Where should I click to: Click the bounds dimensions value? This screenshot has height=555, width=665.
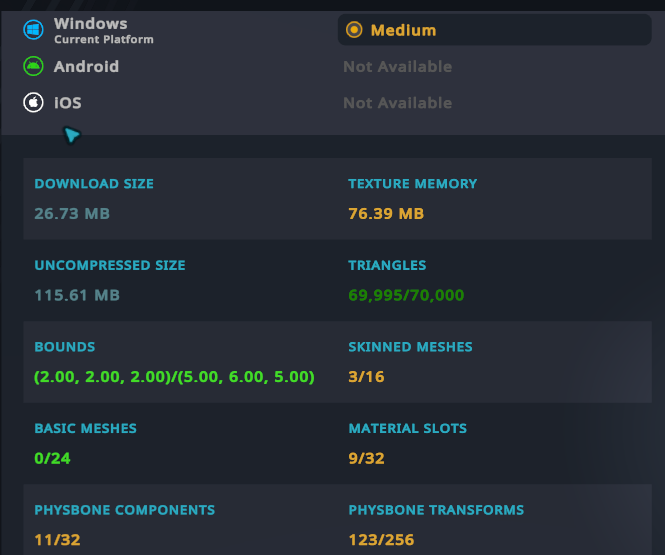(174, 377)
